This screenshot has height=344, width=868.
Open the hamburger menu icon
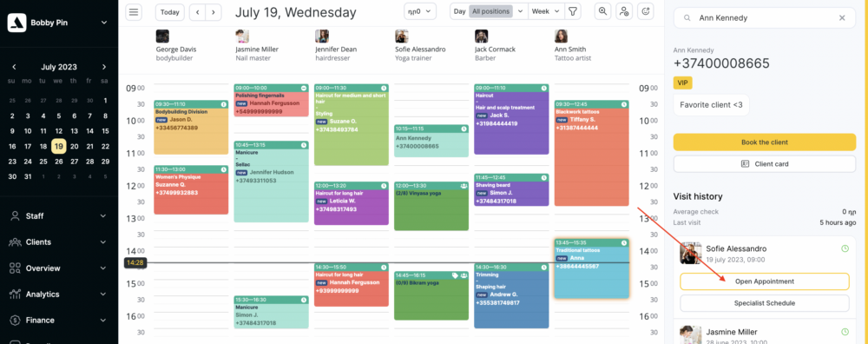[x=134, y=11]
